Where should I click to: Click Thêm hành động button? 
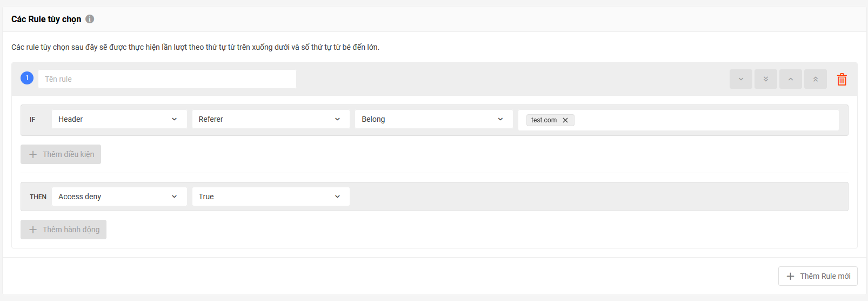tap(63, 230)
